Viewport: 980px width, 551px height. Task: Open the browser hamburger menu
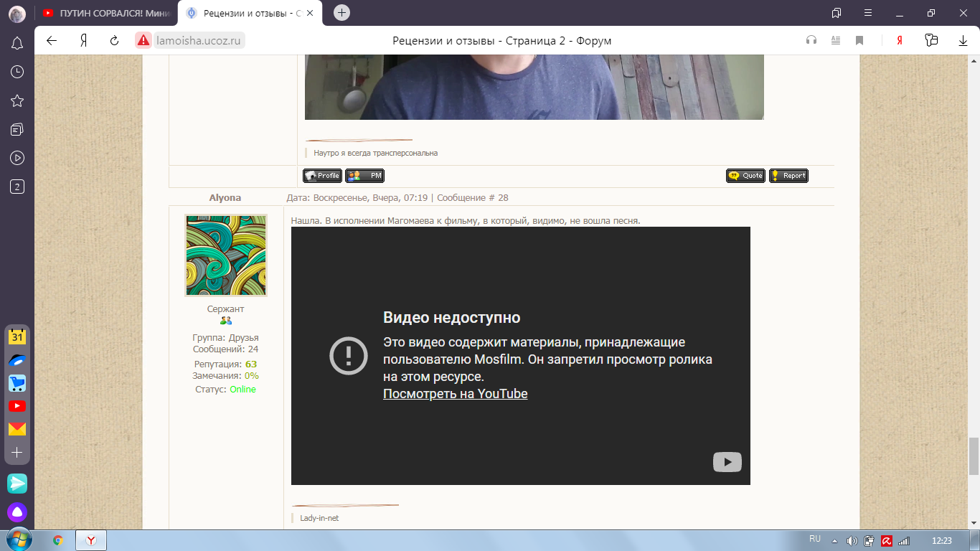point(868,13)
